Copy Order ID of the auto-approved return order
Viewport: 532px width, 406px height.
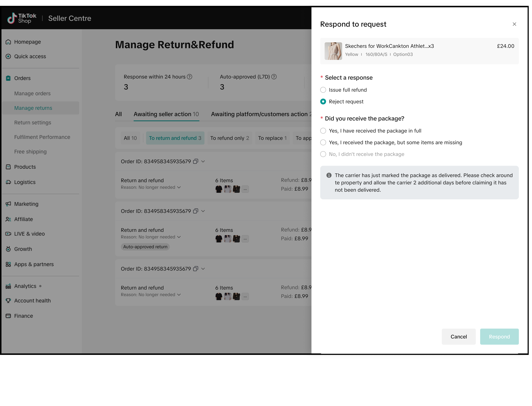point(196,211)
